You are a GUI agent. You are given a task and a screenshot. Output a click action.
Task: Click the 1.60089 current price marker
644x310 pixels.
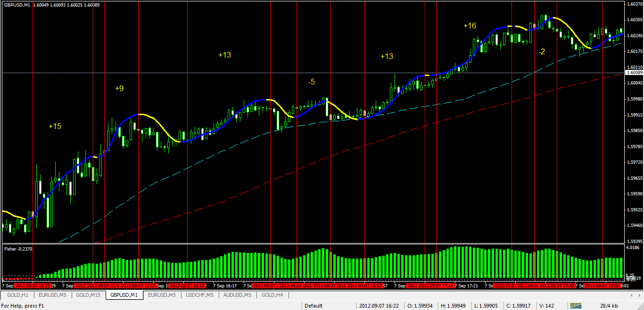(x=634, y=73)
